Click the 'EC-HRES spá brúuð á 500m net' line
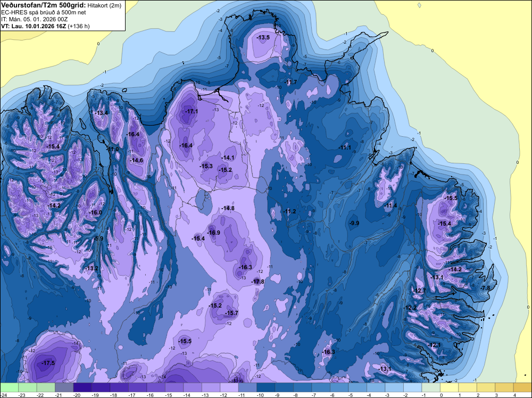The image size is (532, 398). [x=44, y=12]
